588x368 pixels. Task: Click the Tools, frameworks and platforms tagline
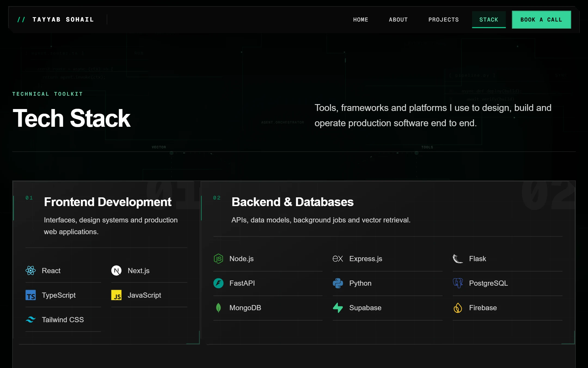click(433, 115)
